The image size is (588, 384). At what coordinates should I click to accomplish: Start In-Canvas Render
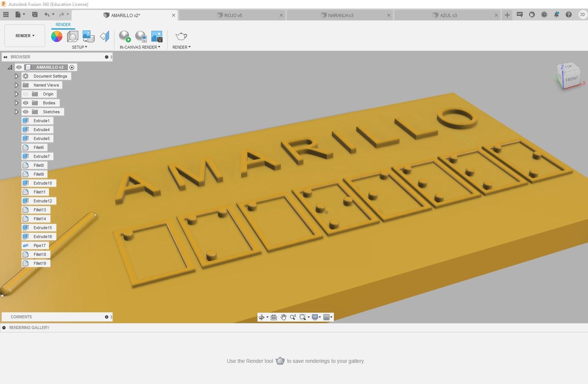125,36
